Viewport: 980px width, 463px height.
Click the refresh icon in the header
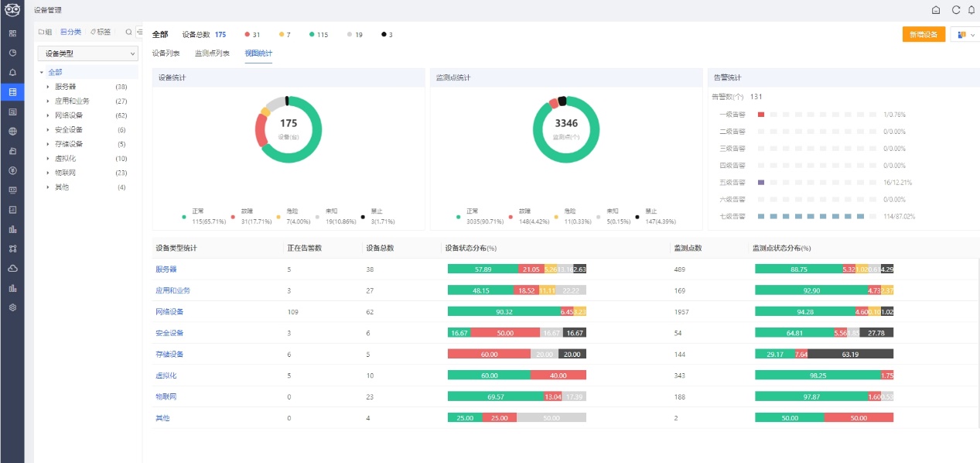pyautogui.click(x=955, y=10)
